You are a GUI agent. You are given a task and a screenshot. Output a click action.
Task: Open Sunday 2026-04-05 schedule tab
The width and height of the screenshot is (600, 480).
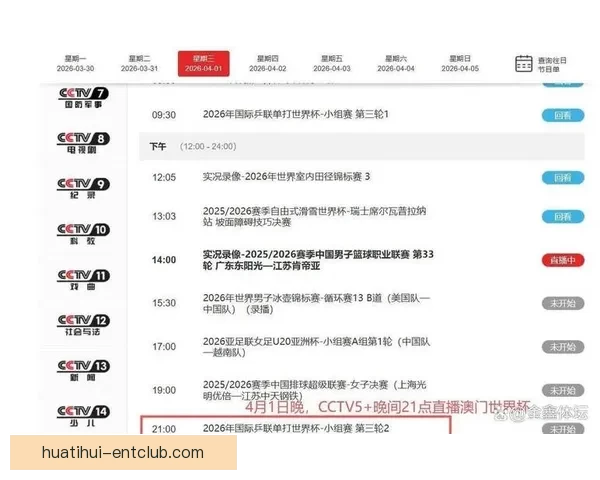[x=460, y=64]
